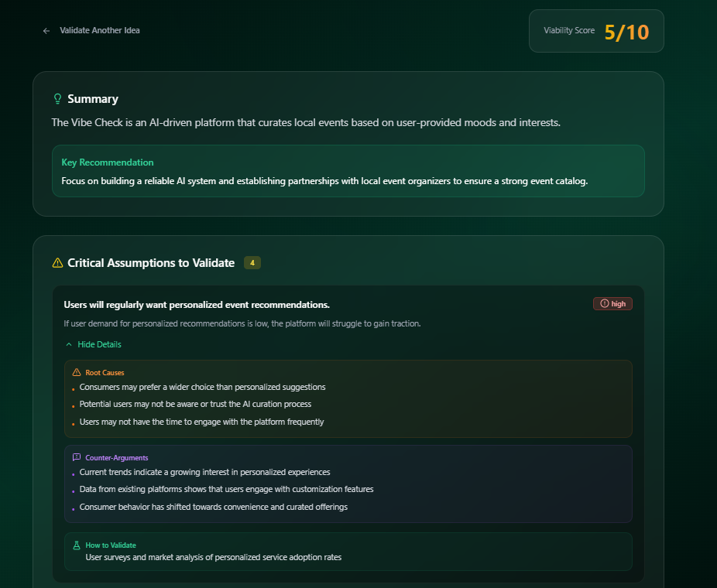
Task: Click the Critical Assumptions warning triangle icon
Action: pos(57,263)
